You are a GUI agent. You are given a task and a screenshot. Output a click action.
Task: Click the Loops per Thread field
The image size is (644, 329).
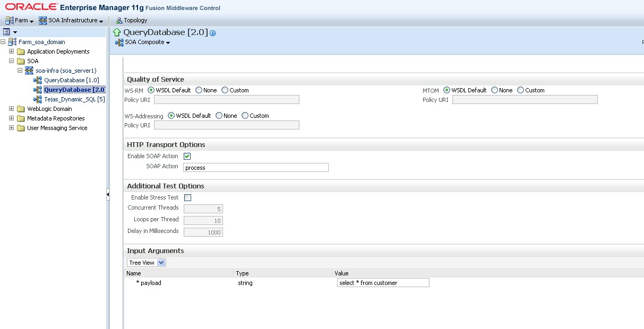point(203,221)
